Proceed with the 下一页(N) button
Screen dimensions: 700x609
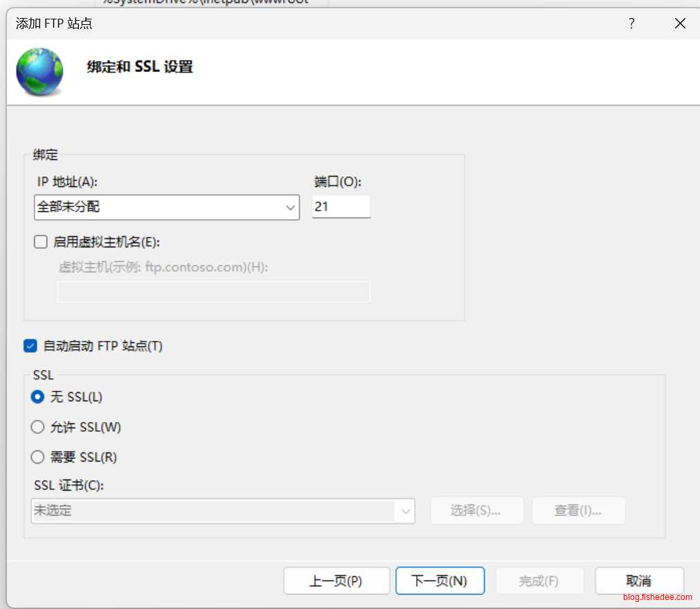click(x=440, y=581)
